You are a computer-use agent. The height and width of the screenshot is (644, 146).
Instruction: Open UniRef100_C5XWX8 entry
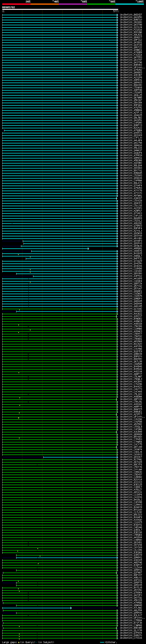click(x=131, y=88)
